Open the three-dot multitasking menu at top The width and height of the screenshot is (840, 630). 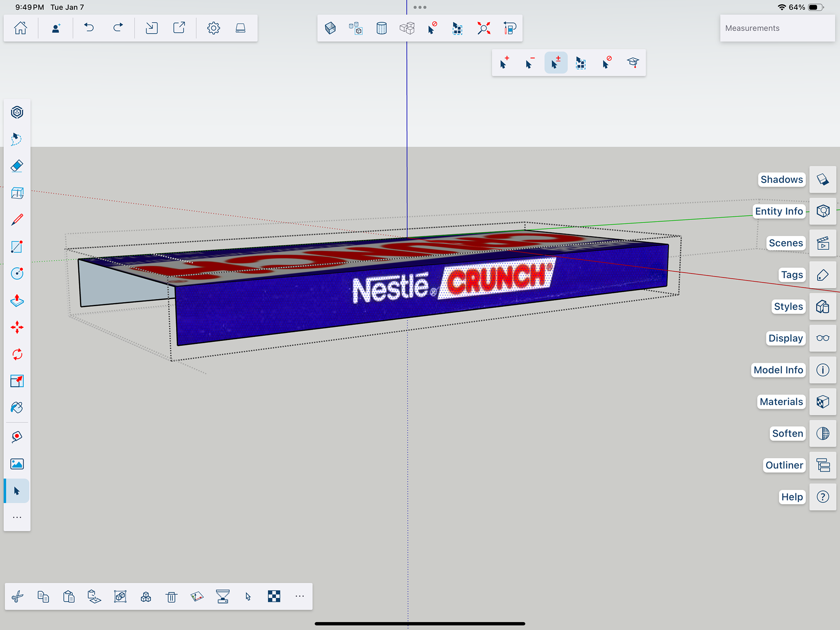coord(420,7)
